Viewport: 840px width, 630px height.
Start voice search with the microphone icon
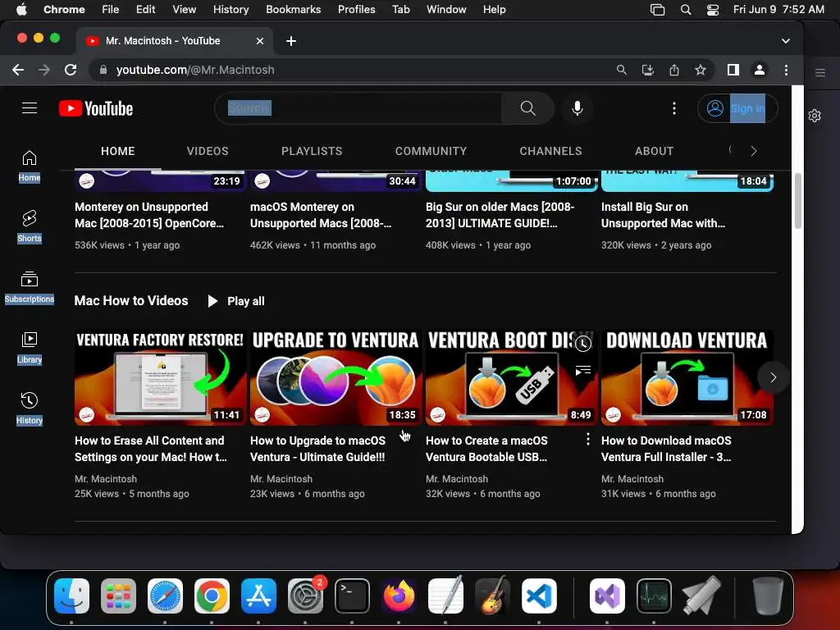[x=577, y=108]
